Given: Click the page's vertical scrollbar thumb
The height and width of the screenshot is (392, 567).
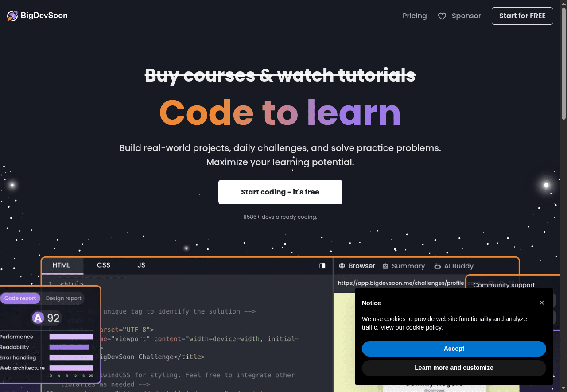Looking at the screenshot, I should click(563, 62).
